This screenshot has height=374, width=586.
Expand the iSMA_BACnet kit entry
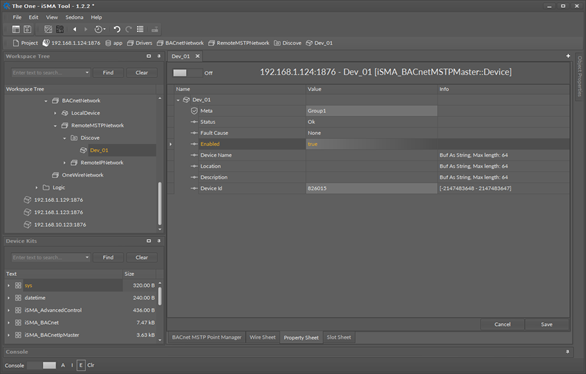(x=9, y=322)
